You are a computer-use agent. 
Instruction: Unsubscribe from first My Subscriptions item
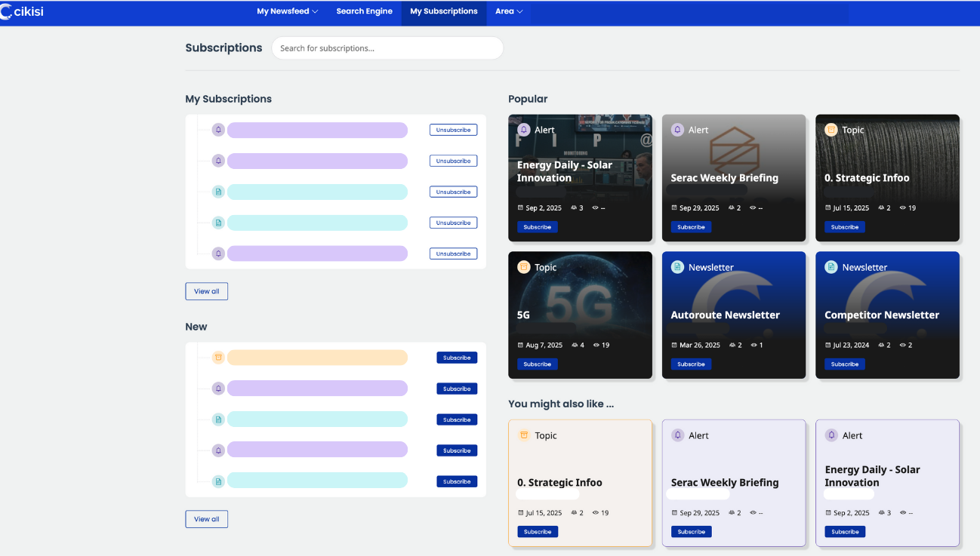[x=453, y=130]
